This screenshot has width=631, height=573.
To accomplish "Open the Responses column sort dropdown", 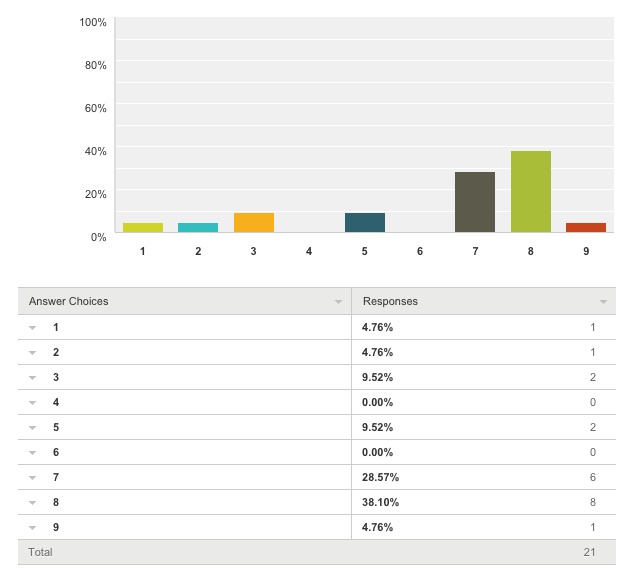I will click(603, 301).
